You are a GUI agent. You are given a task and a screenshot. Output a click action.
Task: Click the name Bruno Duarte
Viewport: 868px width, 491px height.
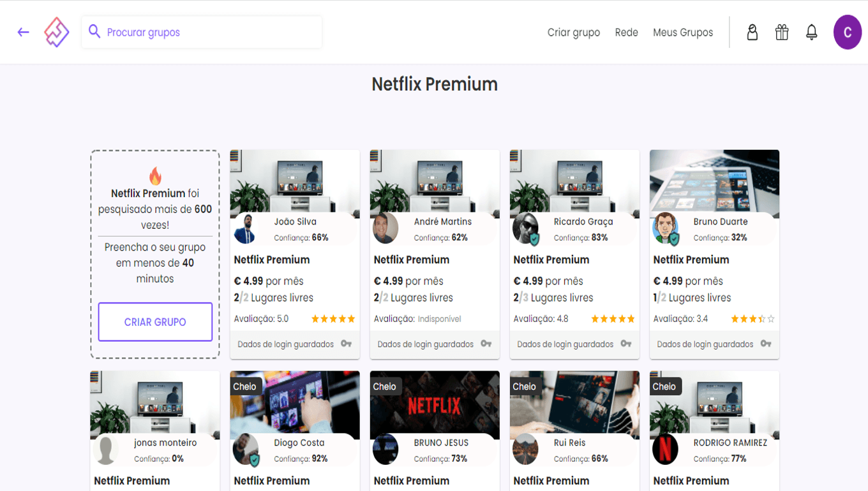[x=721, y=221]
